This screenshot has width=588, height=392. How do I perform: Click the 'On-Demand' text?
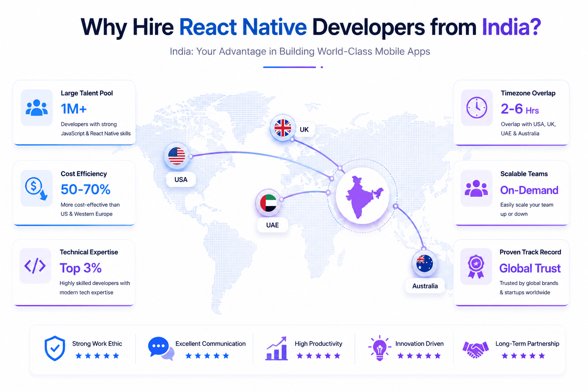pyautogui.click(x=529, y=190)
